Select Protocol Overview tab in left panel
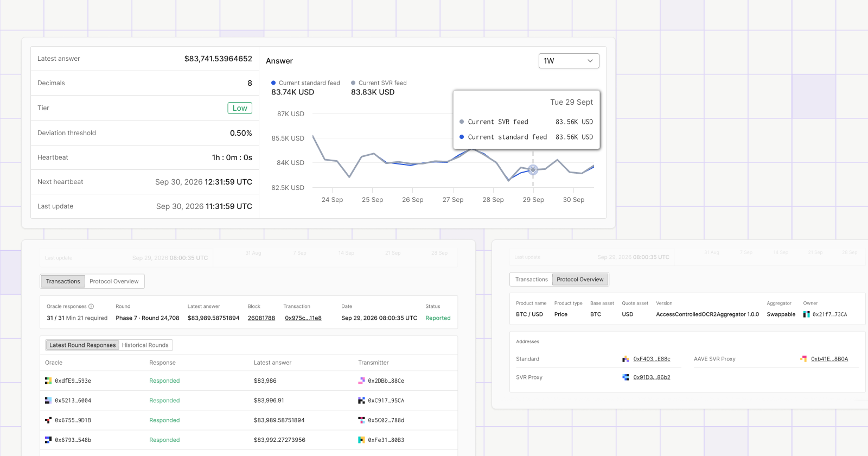868x456 pixels. tap(114, 281)
